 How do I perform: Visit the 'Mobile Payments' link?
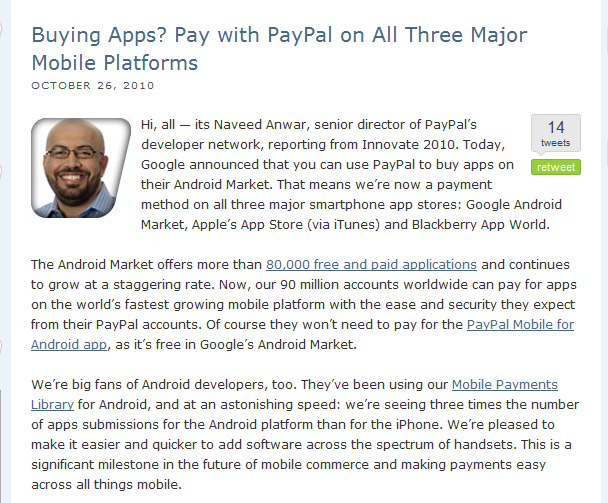point(505,384)
